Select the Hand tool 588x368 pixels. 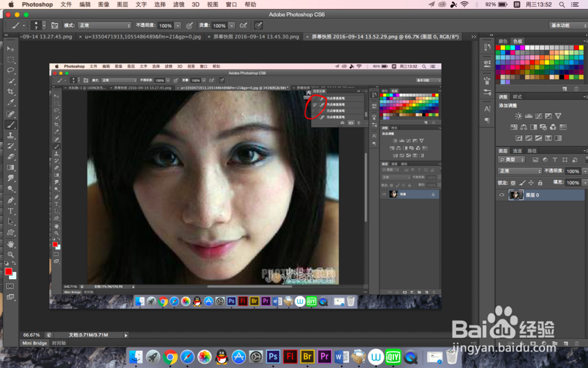11,244
